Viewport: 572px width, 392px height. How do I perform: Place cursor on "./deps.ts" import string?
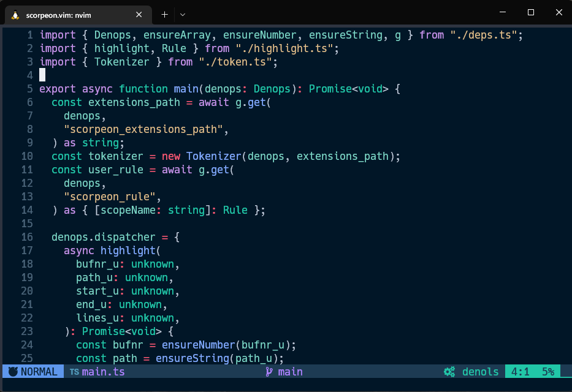(x=483, y=35)
